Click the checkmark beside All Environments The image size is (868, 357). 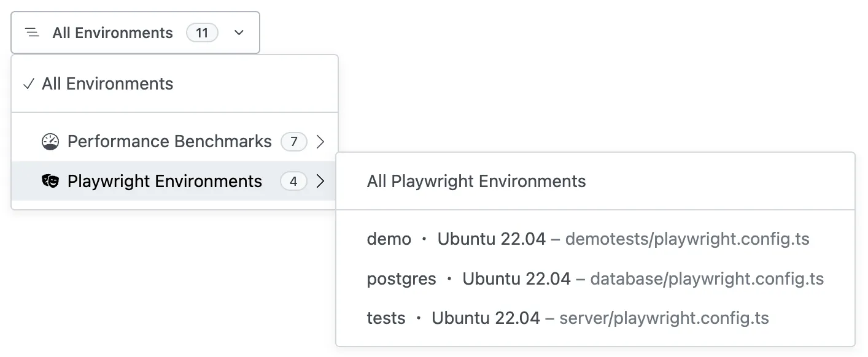click(x=28, y=83)
